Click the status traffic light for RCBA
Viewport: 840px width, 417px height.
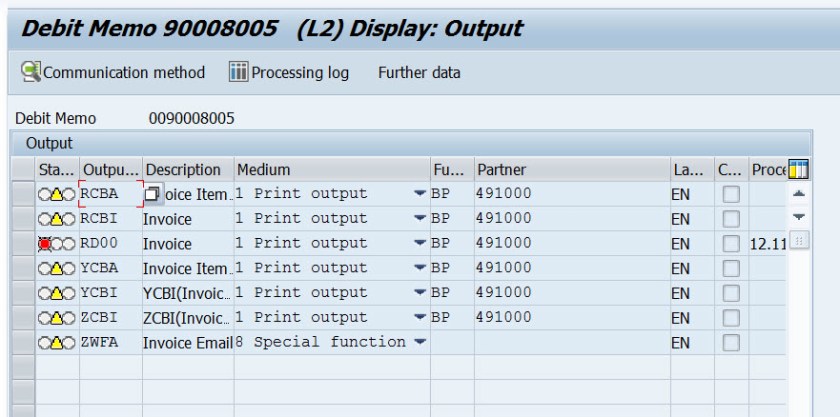tap(56, 195)
